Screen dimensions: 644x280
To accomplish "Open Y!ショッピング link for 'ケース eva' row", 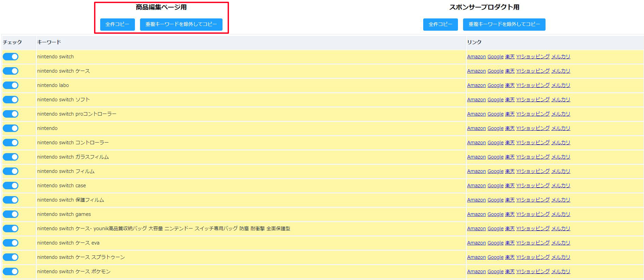I will tap(533, 243).
